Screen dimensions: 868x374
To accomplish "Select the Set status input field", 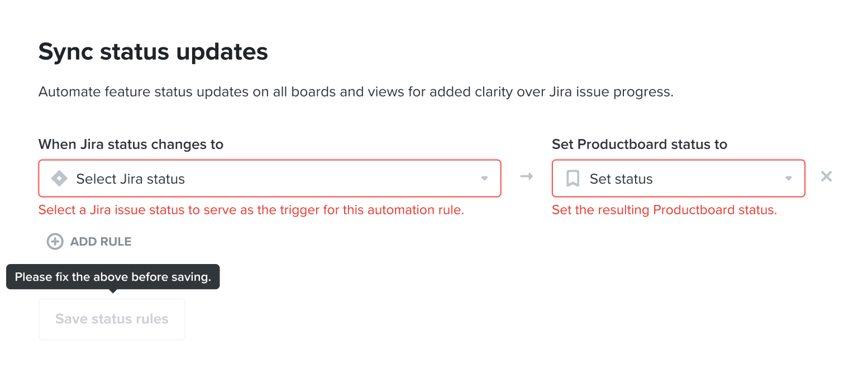I will coord(678,178).
